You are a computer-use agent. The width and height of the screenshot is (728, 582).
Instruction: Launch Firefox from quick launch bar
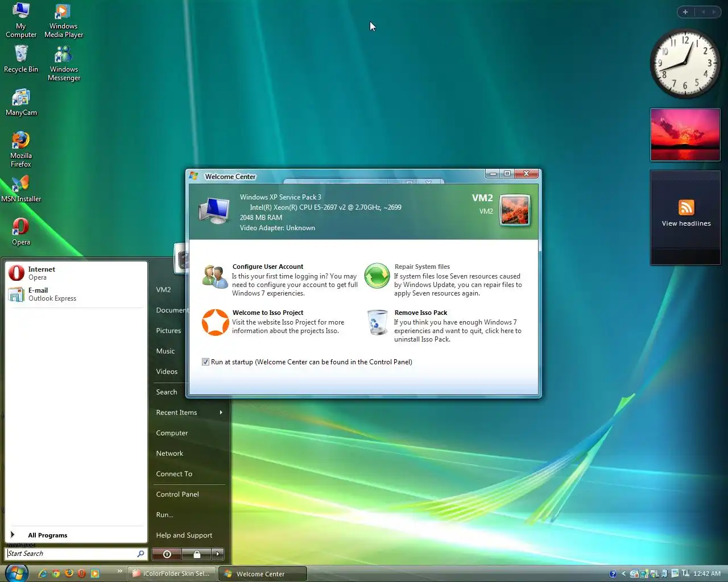pyautogui.click(x=69, y=573)
